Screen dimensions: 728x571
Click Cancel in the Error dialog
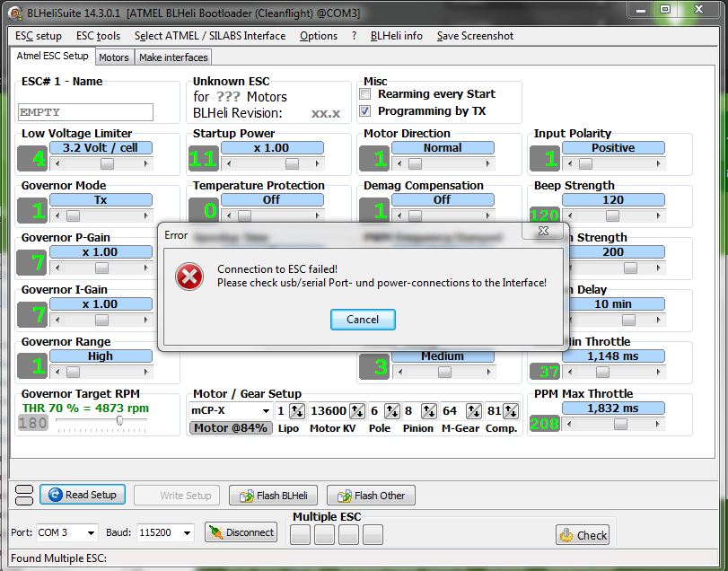tap(363, 320)
